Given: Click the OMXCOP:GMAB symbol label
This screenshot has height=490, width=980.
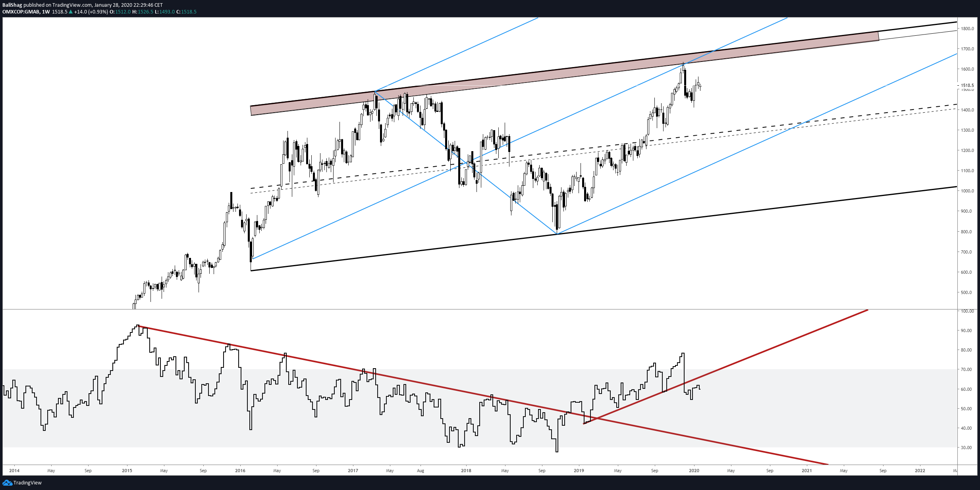Looking at the screenshot, I should coord(21,12).
